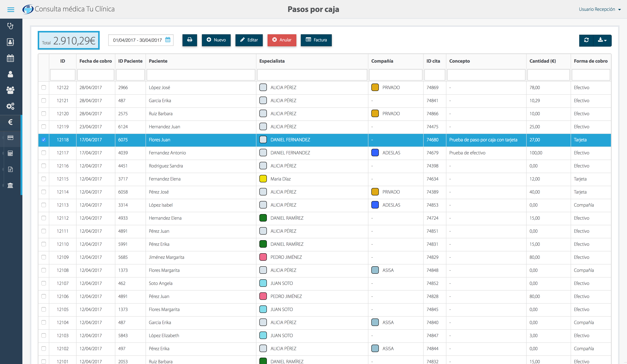Screen dimensions: 627x364
Task: Tick the checkbox for row 12113
Action: (44, 205)
